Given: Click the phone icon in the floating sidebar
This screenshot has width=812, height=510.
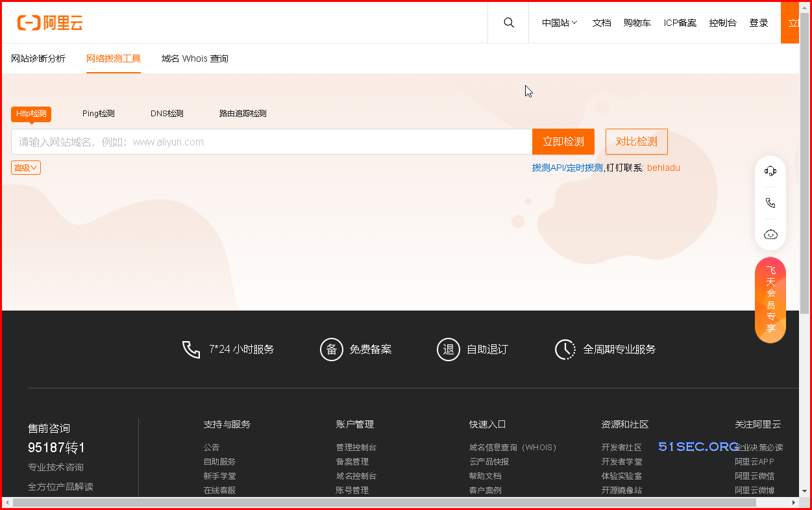Looking at the screenshot, I should click(770, 203).
